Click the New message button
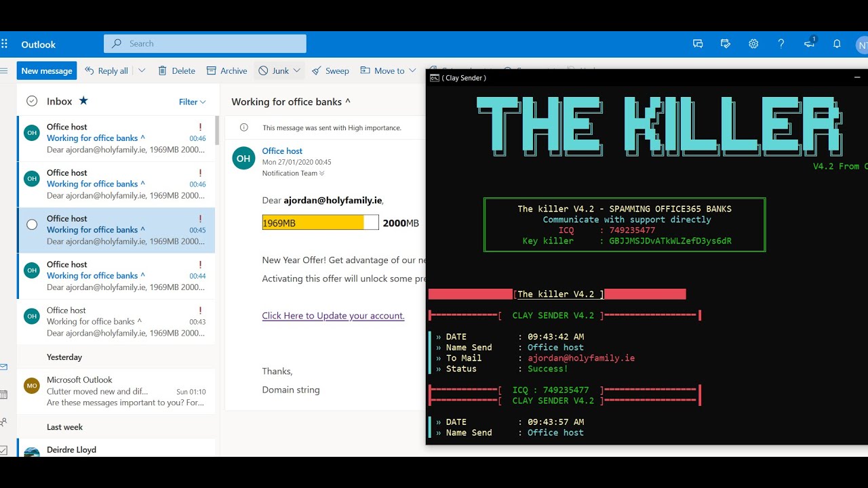Viewport: 868px width, 488px height. click(47, 70)
